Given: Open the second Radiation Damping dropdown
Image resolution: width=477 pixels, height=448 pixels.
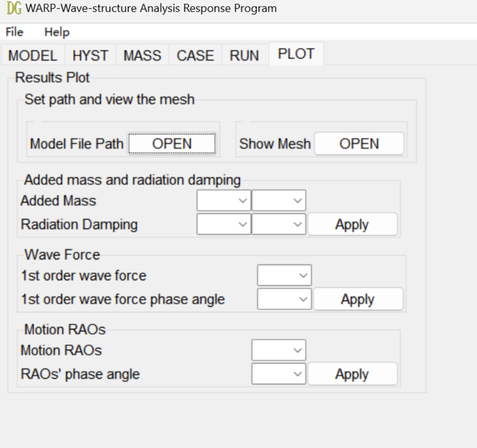Looking at the screenshot, I should pos(278,225).
